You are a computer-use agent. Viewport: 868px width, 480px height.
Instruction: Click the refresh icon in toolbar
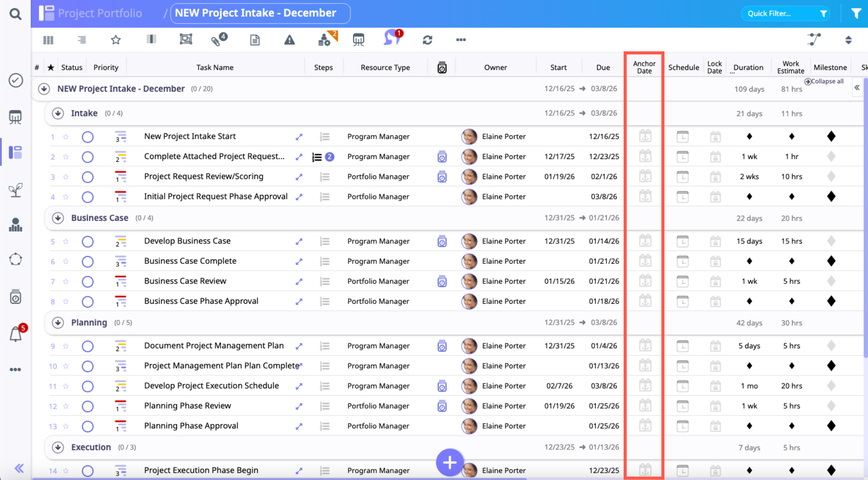pos(427,40)
